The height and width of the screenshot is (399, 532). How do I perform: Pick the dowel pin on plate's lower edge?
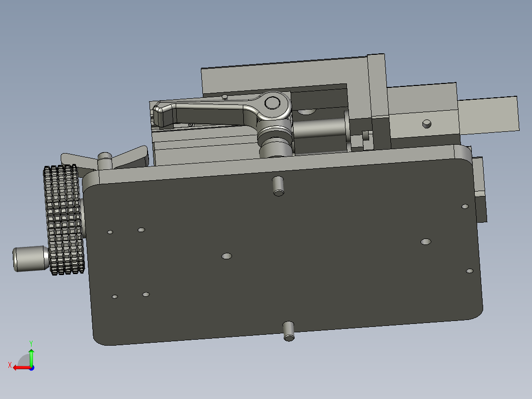[x=288, y=331]
